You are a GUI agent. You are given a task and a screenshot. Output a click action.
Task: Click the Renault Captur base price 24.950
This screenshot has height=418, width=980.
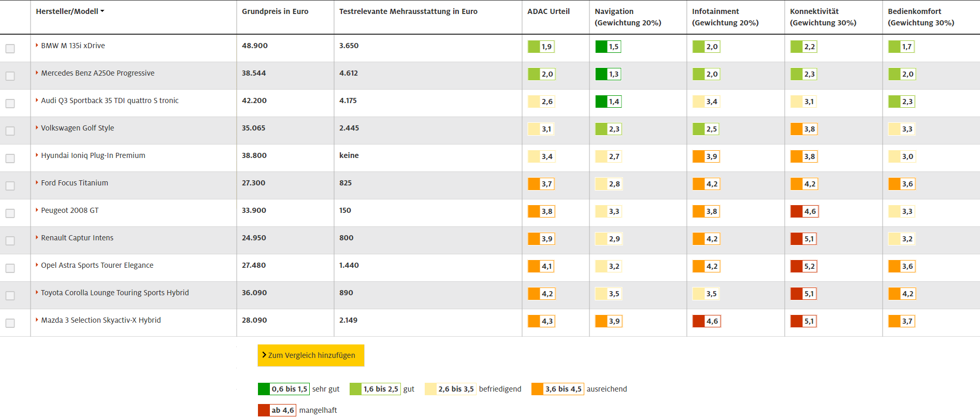pyautogui.click(x=254, y=238)
